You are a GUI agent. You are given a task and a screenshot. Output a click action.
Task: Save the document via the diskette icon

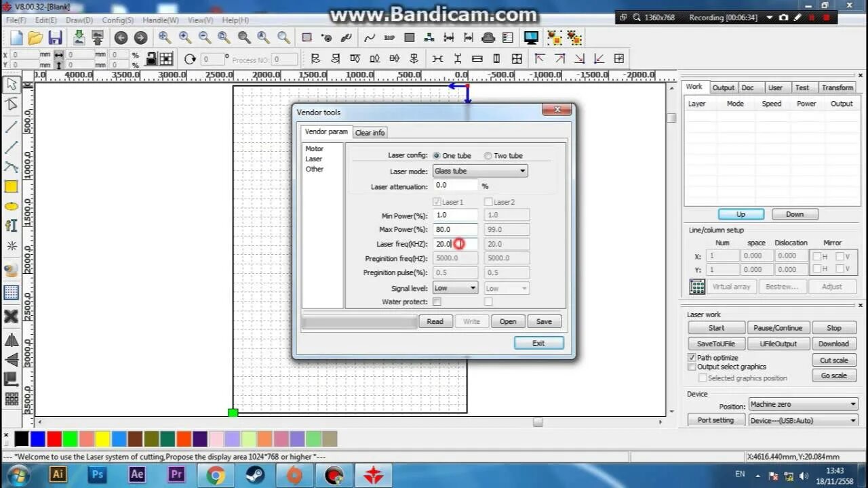click(x=56, y=37)
